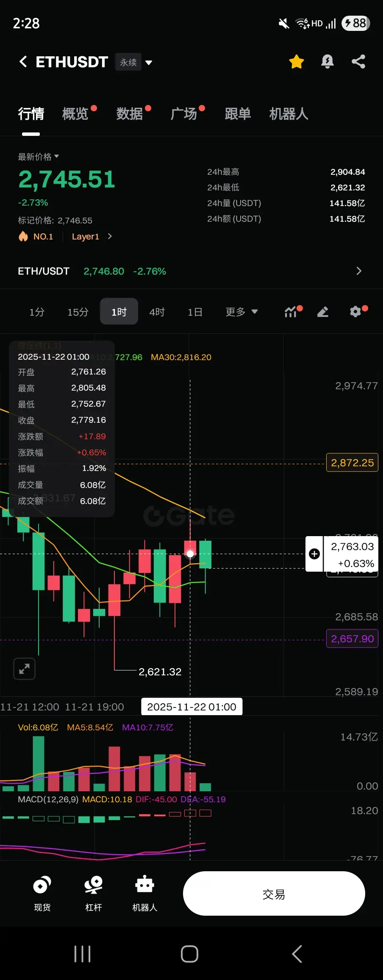Open the ETH/USDT spot price row

[191, 271]
